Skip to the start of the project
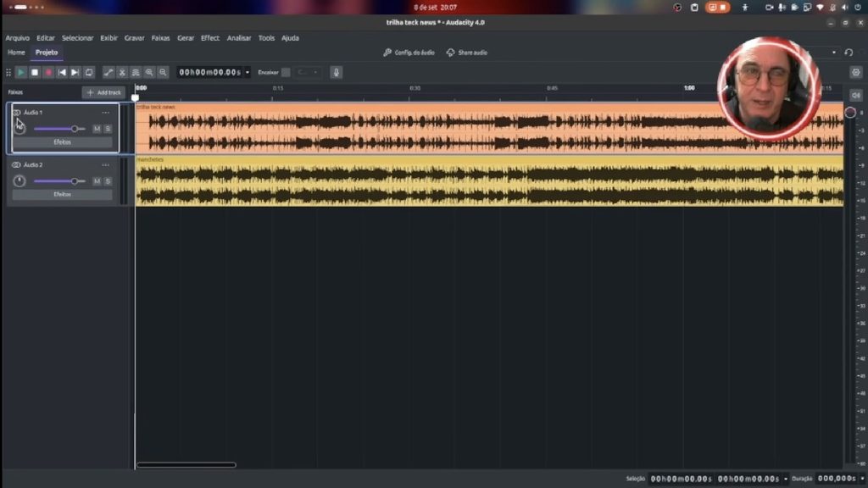868x488 pixels. click(x=62, y=73)
